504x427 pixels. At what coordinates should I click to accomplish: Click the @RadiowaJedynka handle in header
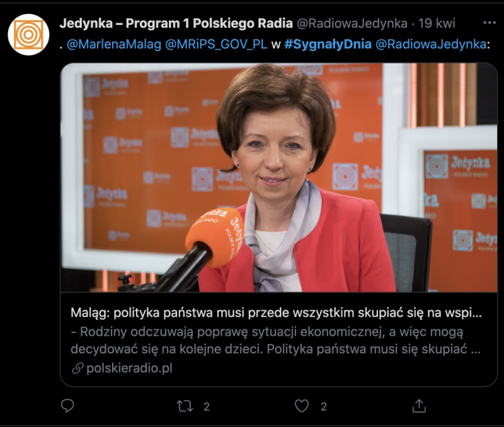[x=352, y=23]
